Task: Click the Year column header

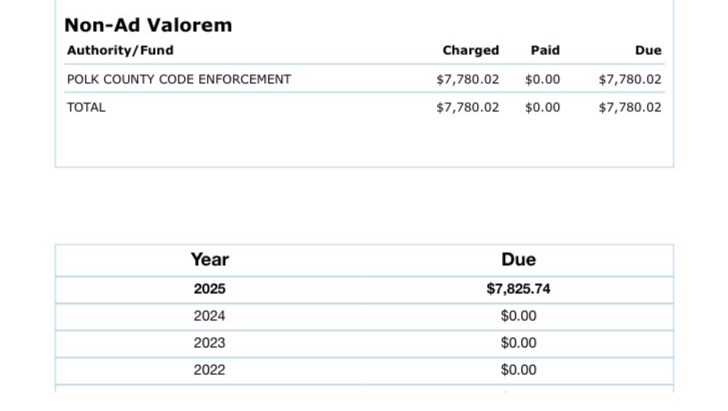Action: click(x=210, y=260)
